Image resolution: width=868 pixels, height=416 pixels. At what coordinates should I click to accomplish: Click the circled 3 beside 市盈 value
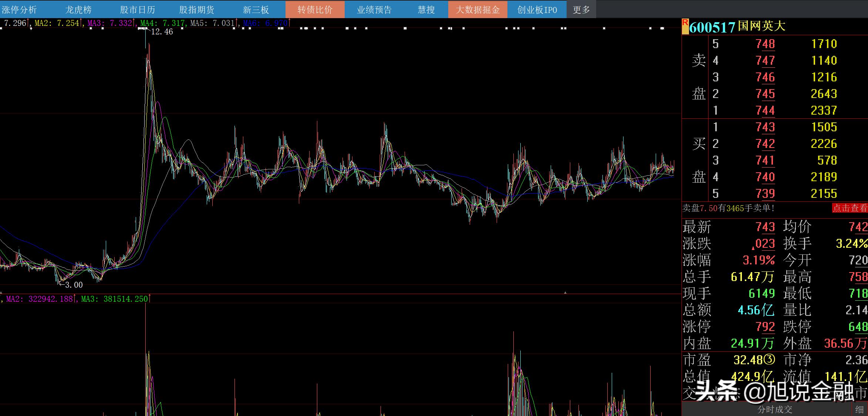pos(769,359)
